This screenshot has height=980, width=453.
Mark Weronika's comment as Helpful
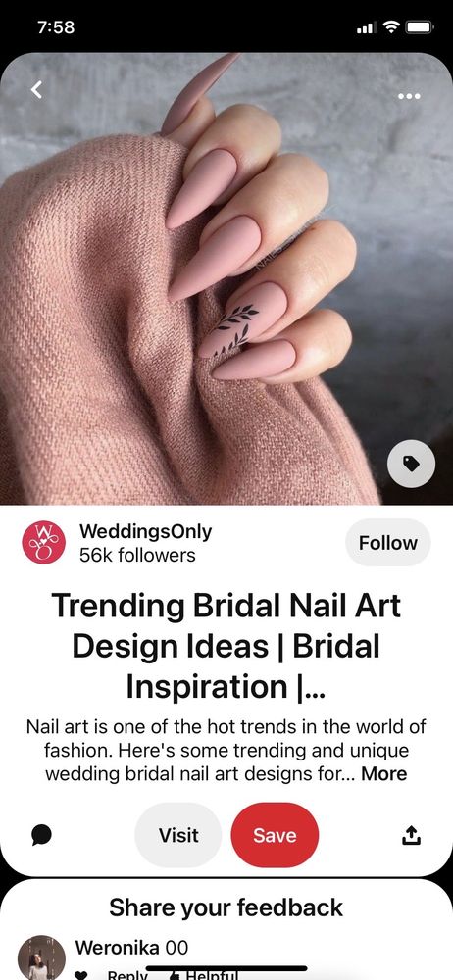(196, 975)
